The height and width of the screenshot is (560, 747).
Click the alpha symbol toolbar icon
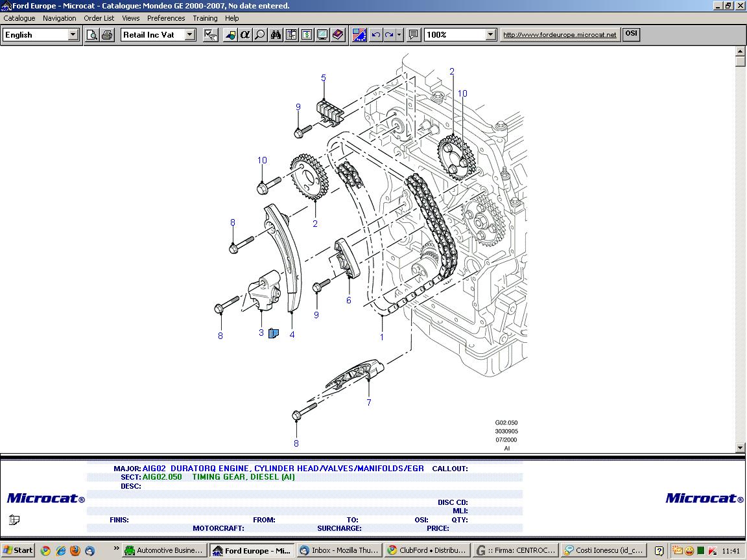[245, 35]
